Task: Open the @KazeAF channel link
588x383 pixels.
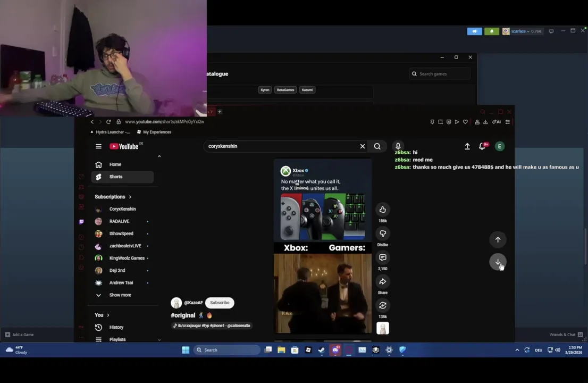Action: click(194, 303)
